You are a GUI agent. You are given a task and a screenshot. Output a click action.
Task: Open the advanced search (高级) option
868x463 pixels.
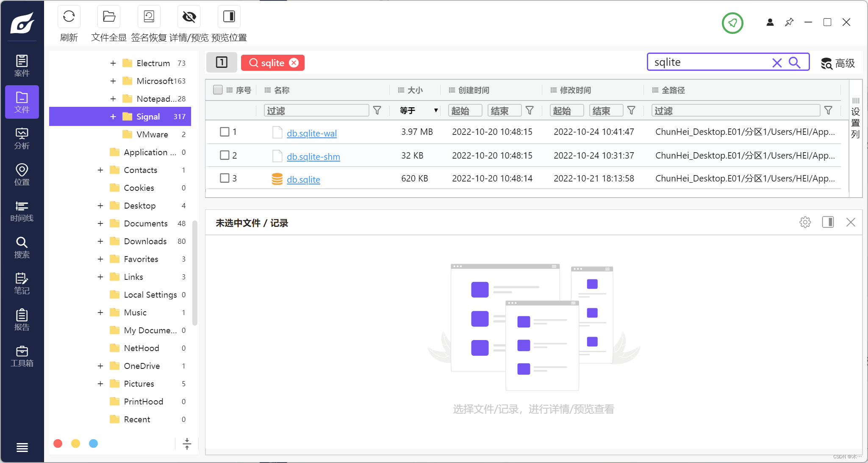(838, 63)
